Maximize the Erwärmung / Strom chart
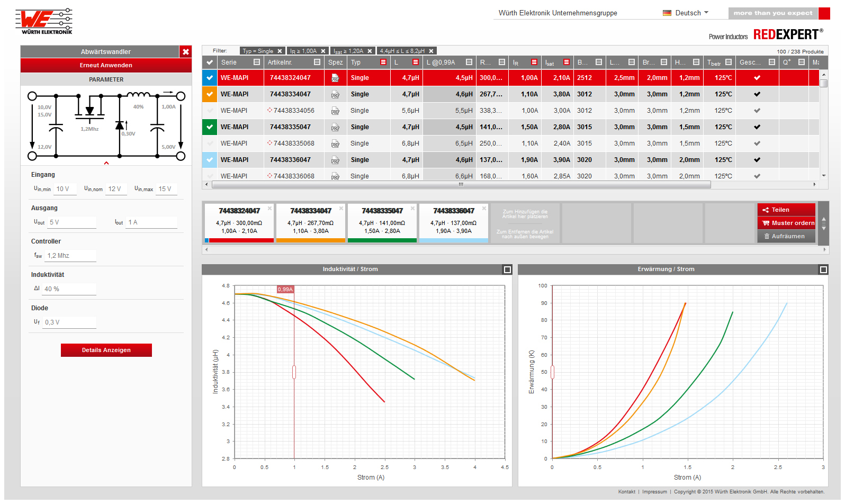The height and width of the screenshot is (504, 845). point(823,269)
